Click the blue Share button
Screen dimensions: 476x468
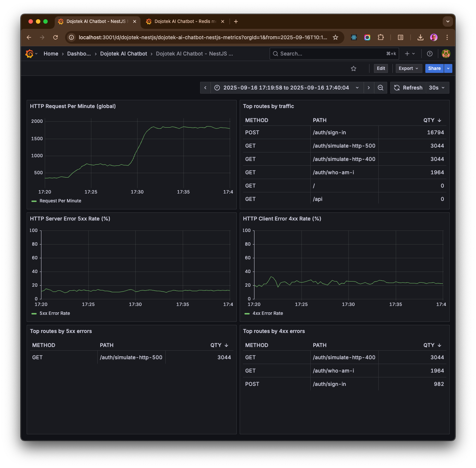click(x=434, y=68)
